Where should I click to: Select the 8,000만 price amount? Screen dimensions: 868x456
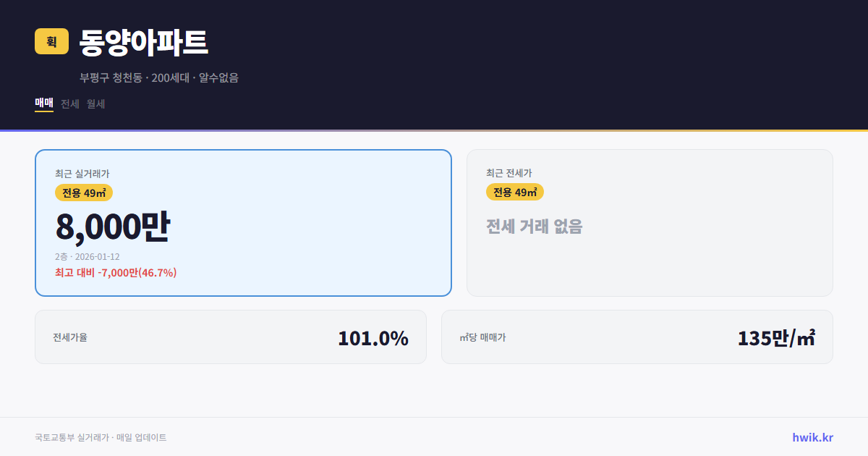point(114,225)
